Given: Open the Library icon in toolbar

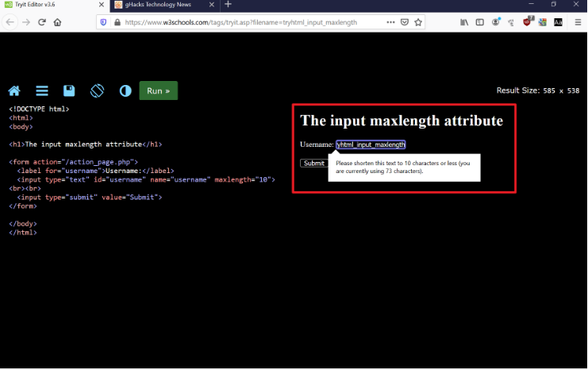Looking at the screenshot, I should (464, 22).
